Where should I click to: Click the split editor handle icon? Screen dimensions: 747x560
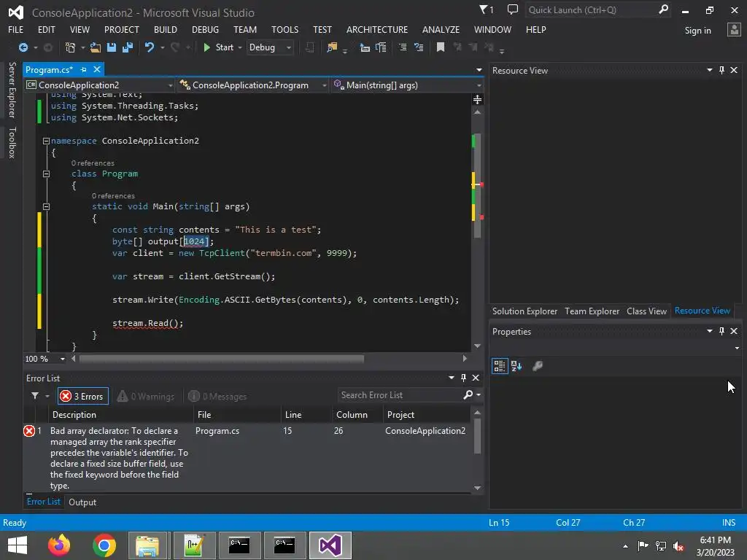click(x=477, y=99)
